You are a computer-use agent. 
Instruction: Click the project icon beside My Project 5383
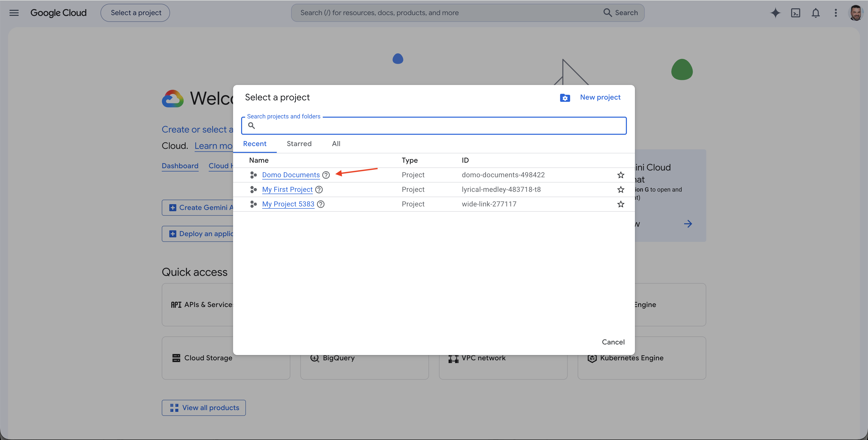(253, 204)
